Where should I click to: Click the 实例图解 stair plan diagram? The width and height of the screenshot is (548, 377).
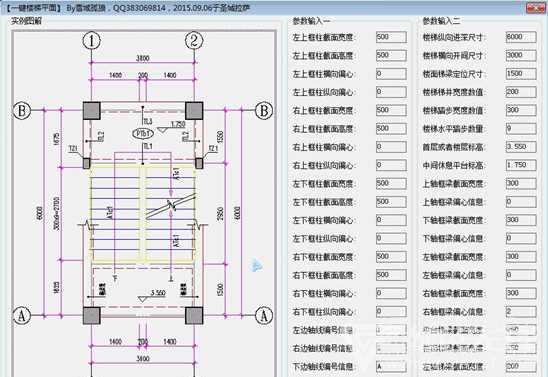(144, 204)
